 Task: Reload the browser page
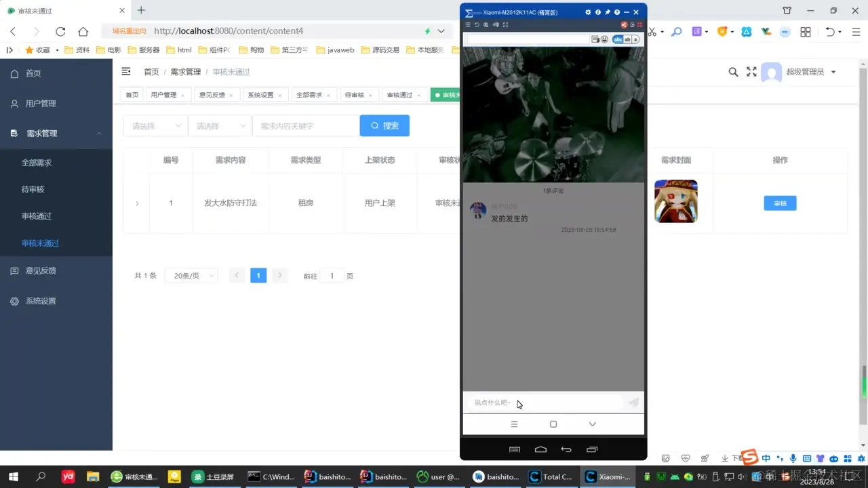pos(60,31)
